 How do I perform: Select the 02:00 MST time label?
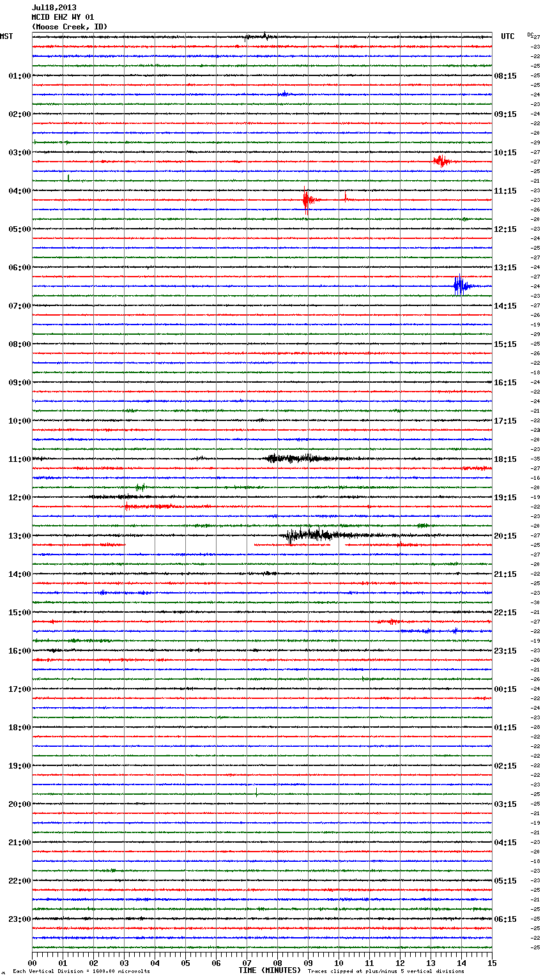tap(19, 114)
